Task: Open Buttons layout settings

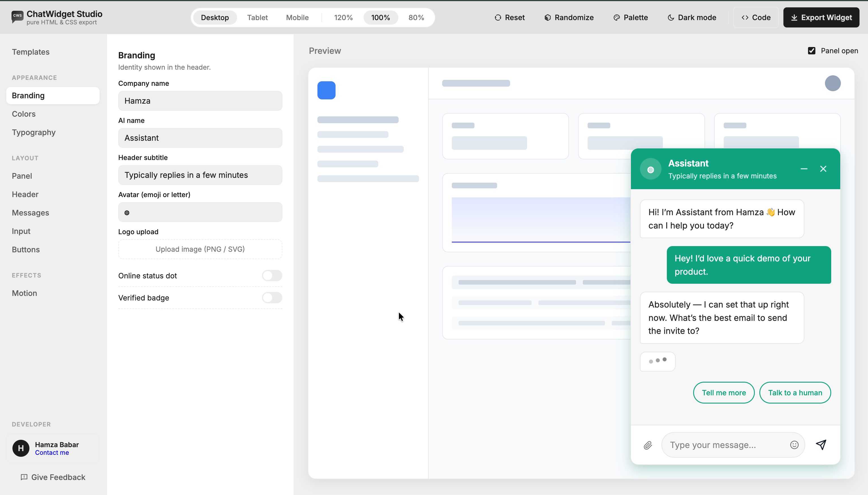Action: pos(53,249)
